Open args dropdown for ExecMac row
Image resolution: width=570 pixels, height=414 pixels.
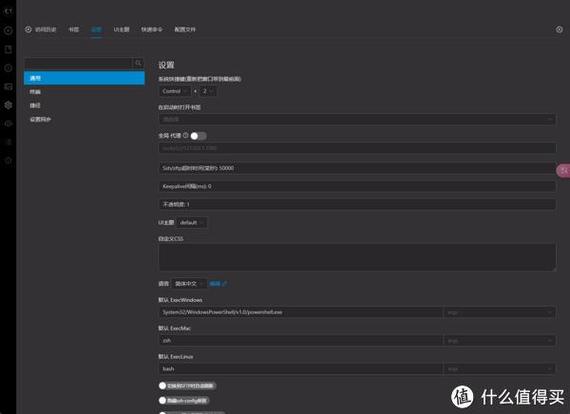[x=499, y=341]
